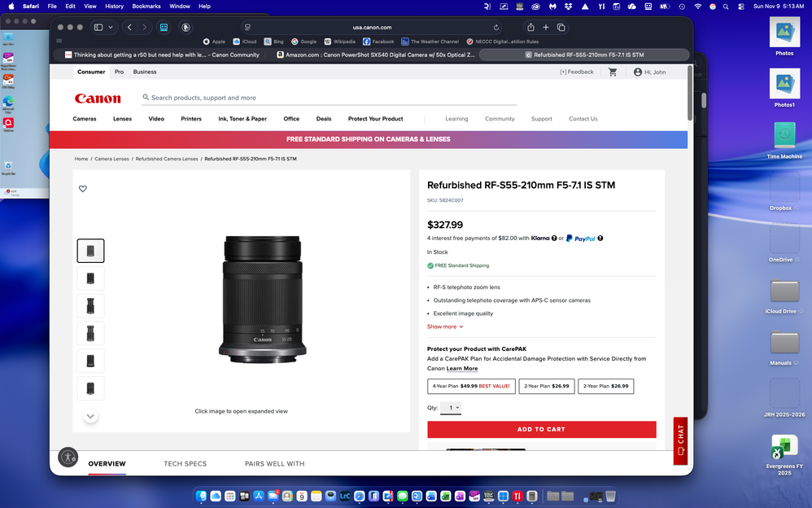Image resolution: width=812 pixels, height=508 pixels.
Task: Click the Safari share icon
Action: coord(530,27)
